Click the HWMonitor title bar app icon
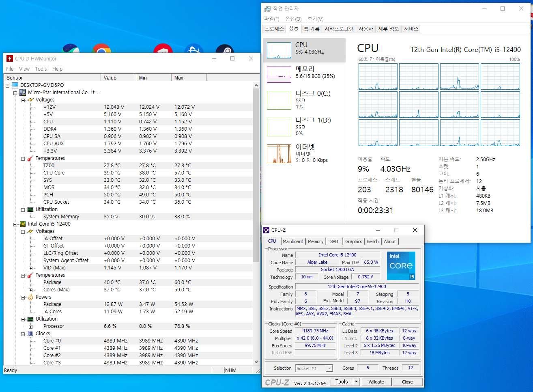This screenshot has width=533, height=392. (x=10, y=58)
